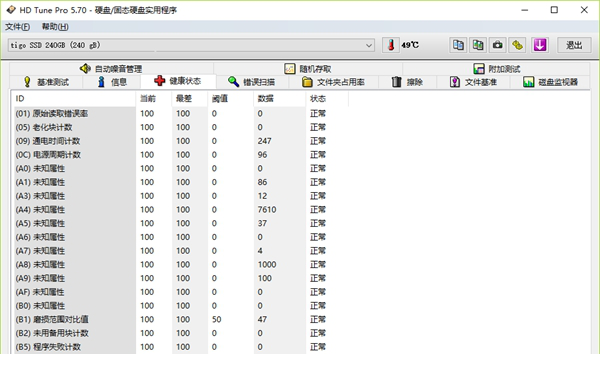600x368 pixels.
Task: Select the 健康状态 tab
Action: [178, 81]
